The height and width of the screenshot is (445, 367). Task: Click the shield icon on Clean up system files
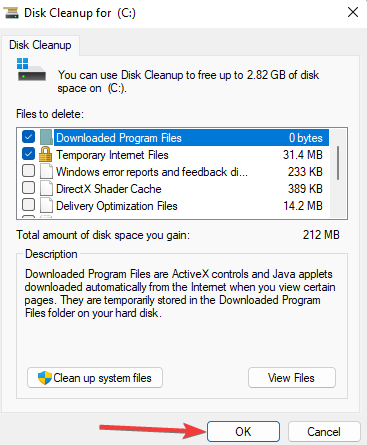(45, 378)
